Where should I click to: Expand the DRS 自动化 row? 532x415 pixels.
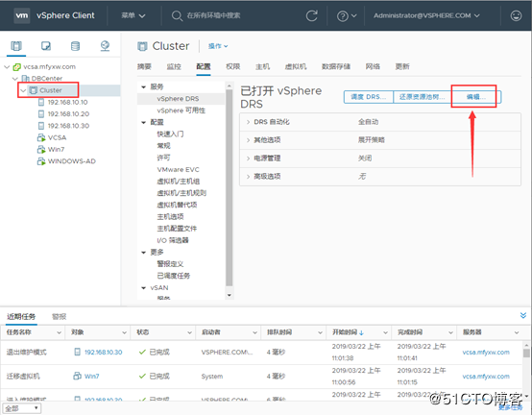pyautogui.click(x=248, y=122)
